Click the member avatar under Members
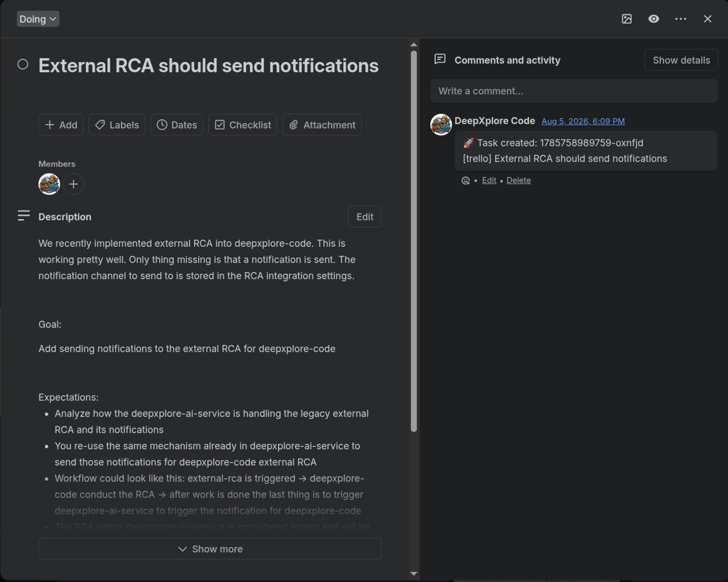This screenshot has width=728, height=582. pos(49,184)
